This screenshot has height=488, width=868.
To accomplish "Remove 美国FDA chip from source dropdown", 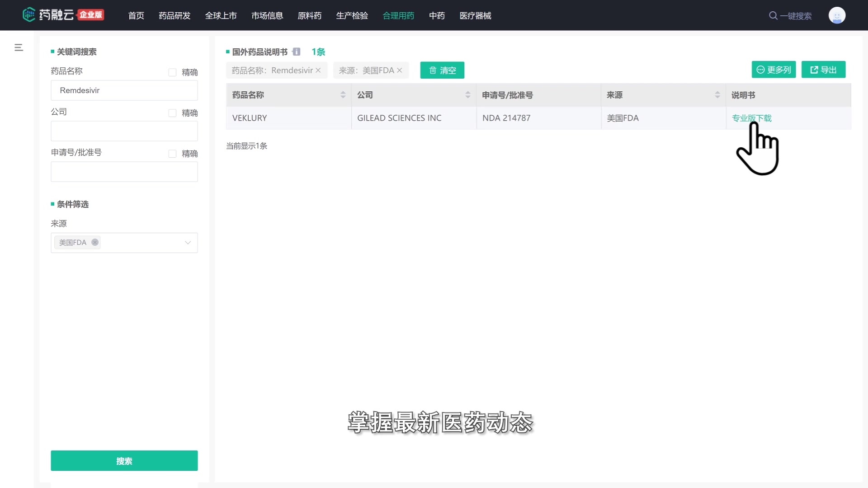I will pos(95,242).
